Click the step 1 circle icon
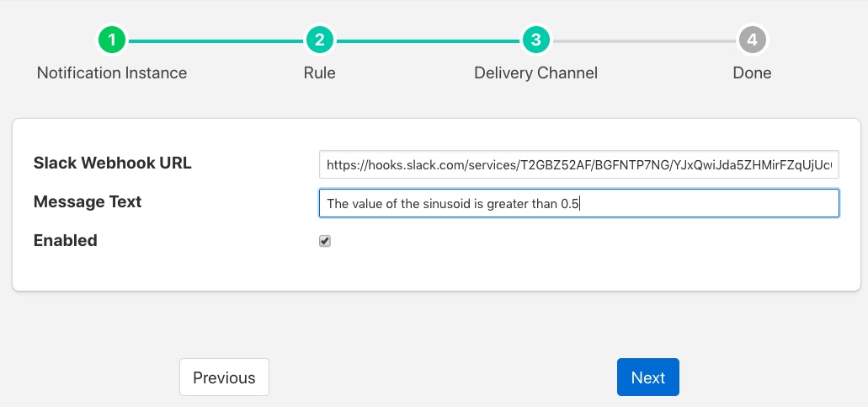 point(112,40)
